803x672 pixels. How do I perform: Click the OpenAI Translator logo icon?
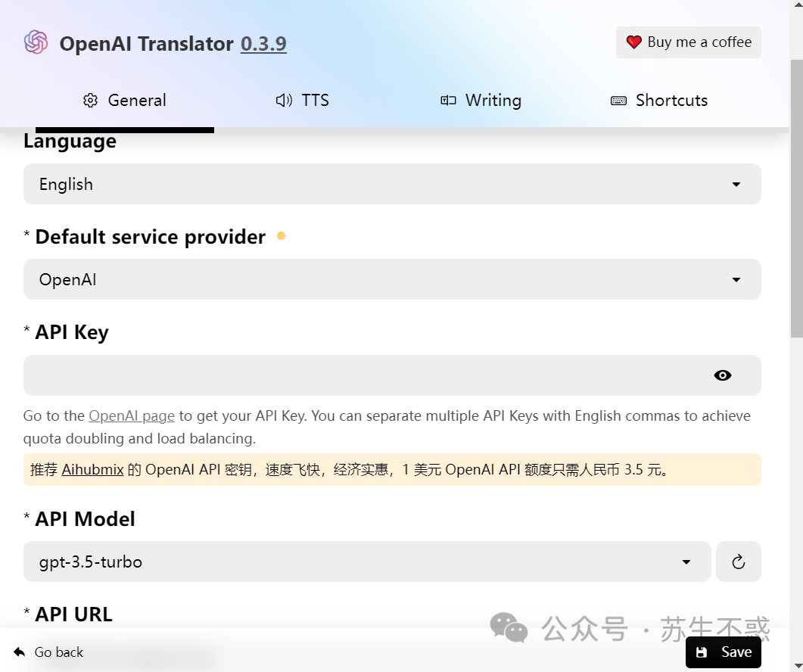[36, 42]
